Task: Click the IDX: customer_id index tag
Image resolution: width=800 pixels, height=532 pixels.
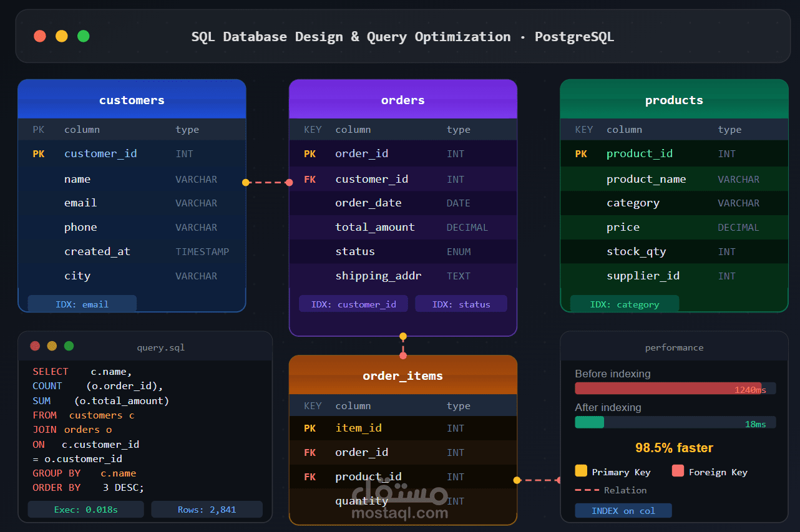Action: (353, 304)
